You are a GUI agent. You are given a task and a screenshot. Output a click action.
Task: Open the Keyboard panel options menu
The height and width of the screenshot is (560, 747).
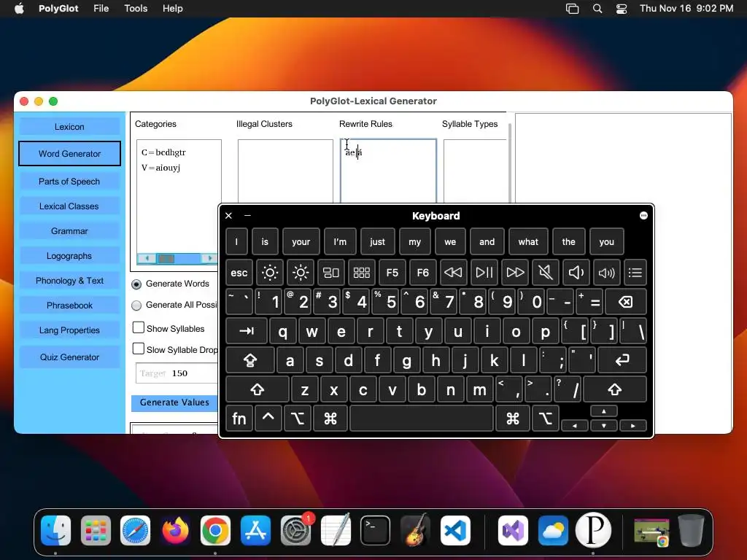click(x=643, y=216)
